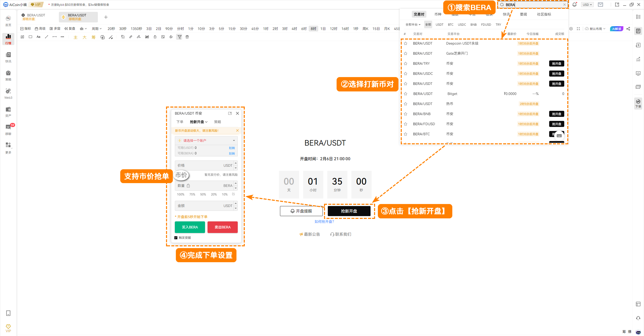Screen dimensions: 644x336
Task: Open the 请选择一个账户 account dropdown
Action: (206, 141)
